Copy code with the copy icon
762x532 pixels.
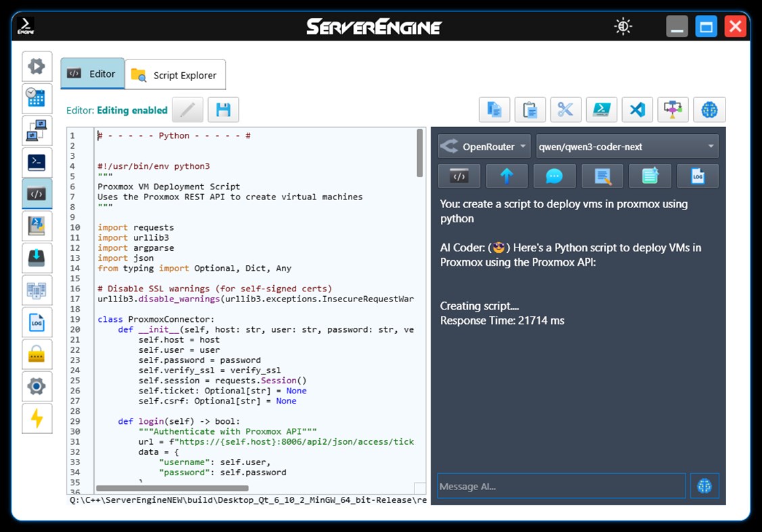coord(494,110)
